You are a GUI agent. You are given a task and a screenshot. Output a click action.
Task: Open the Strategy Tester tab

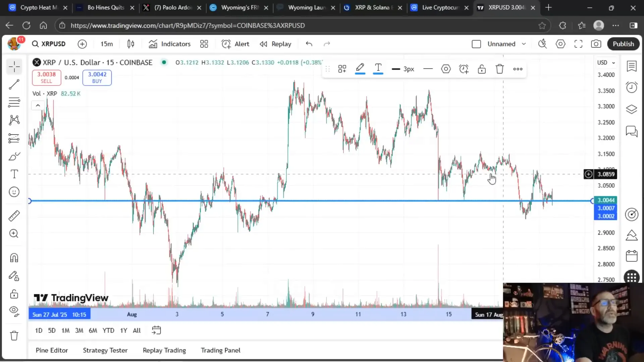tap(105, 350)
